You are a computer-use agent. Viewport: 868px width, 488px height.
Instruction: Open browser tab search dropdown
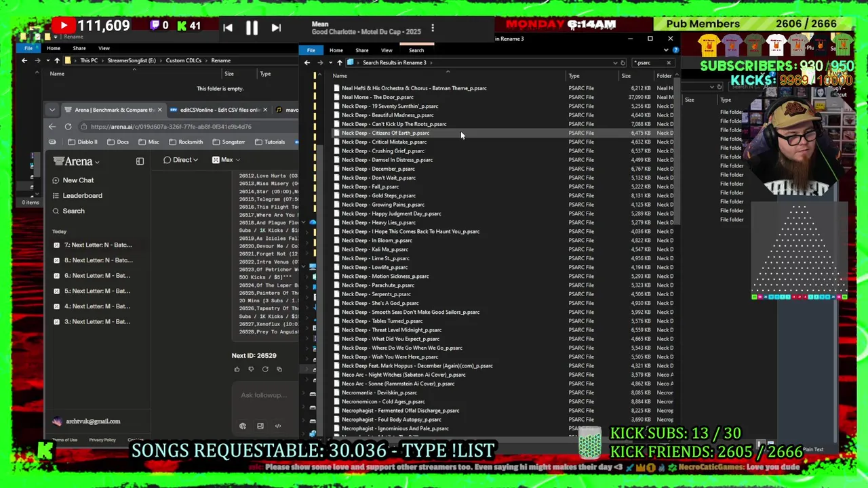pyautogui.click(x=52, y=110)
